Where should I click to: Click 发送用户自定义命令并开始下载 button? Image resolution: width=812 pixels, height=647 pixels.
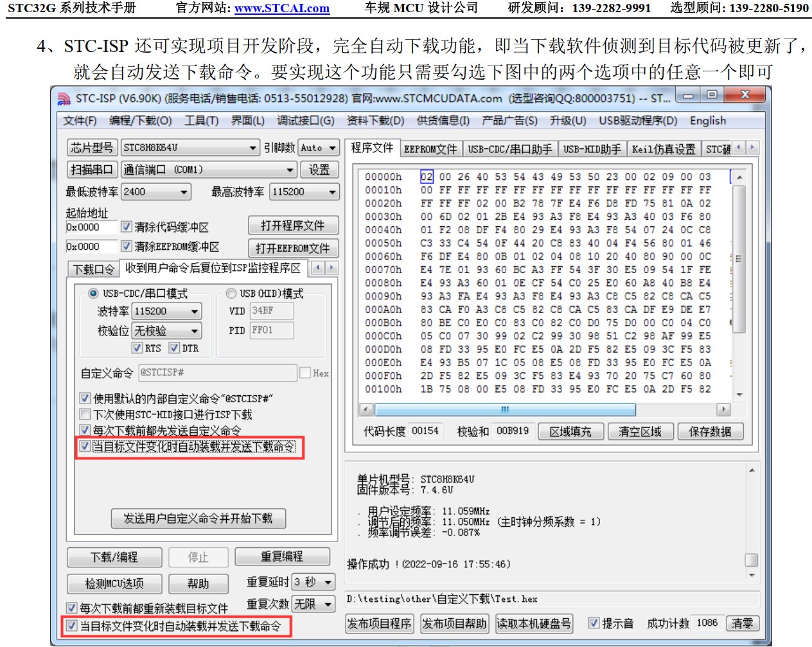pos(198,518)
